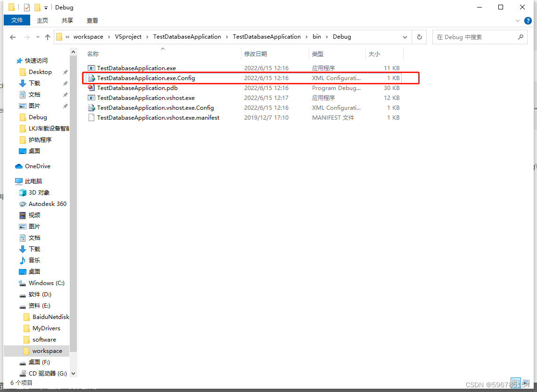This screenshot has height=392, width=537.
Task: Click the folder icon in the address bar
Action: tap(58, 37)
